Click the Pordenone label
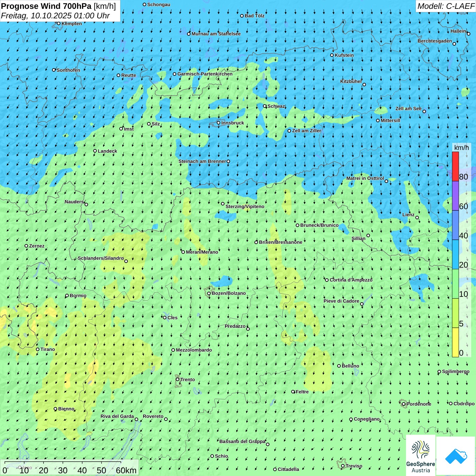The height and width of the screenshot is (476, 476). 419,404
